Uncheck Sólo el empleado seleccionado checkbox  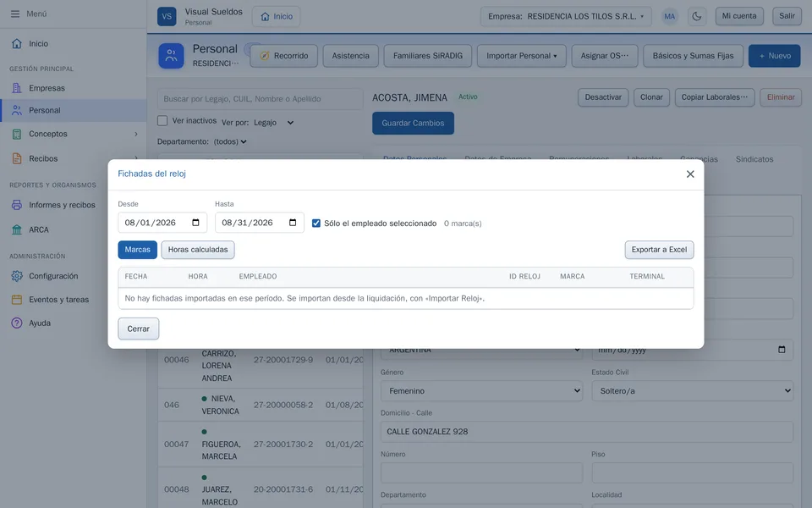tap(315, 224)
